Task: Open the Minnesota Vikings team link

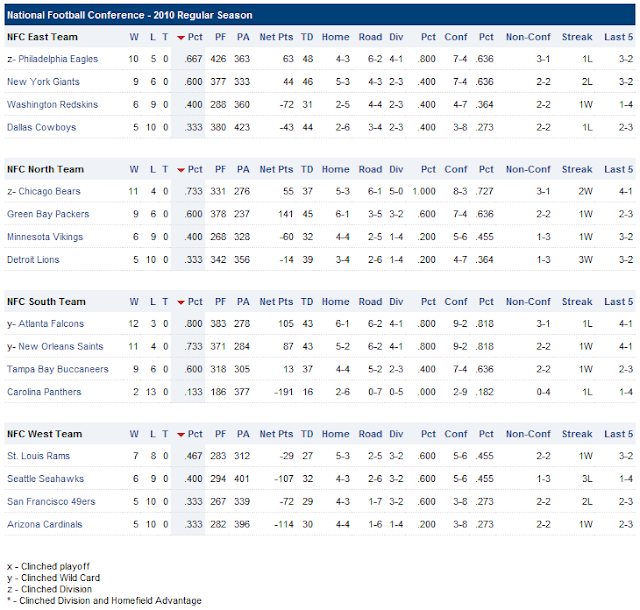Action: [45, 237]
